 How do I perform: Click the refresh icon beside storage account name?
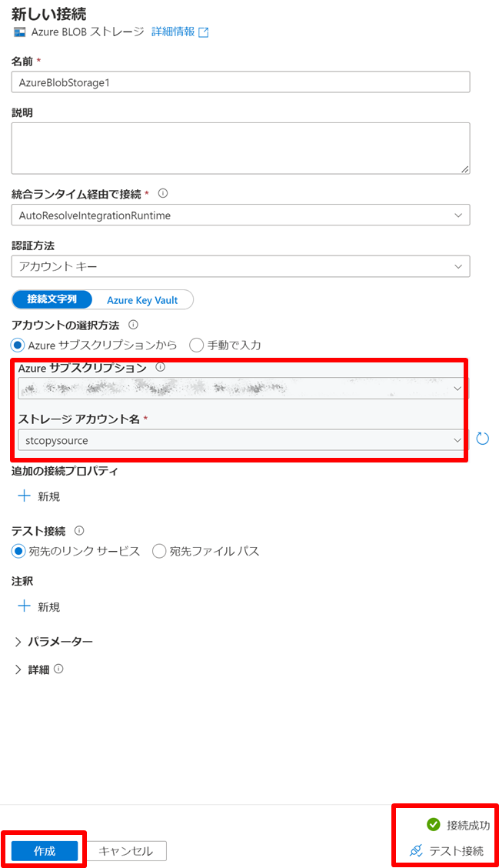tap(482, 439)
